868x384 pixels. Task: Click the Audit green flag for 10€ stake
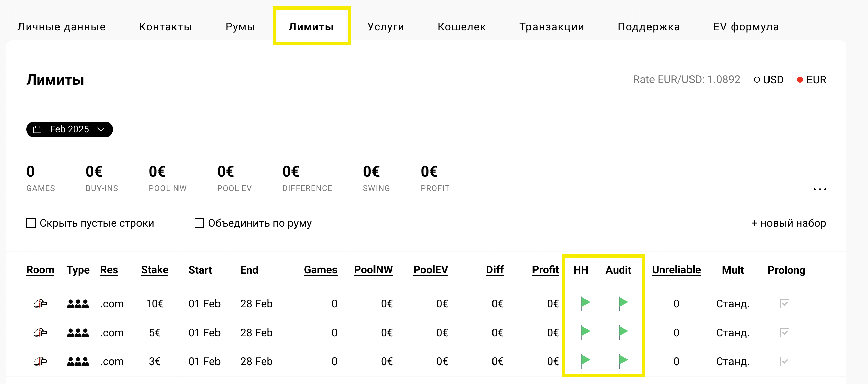coord(623,303)
